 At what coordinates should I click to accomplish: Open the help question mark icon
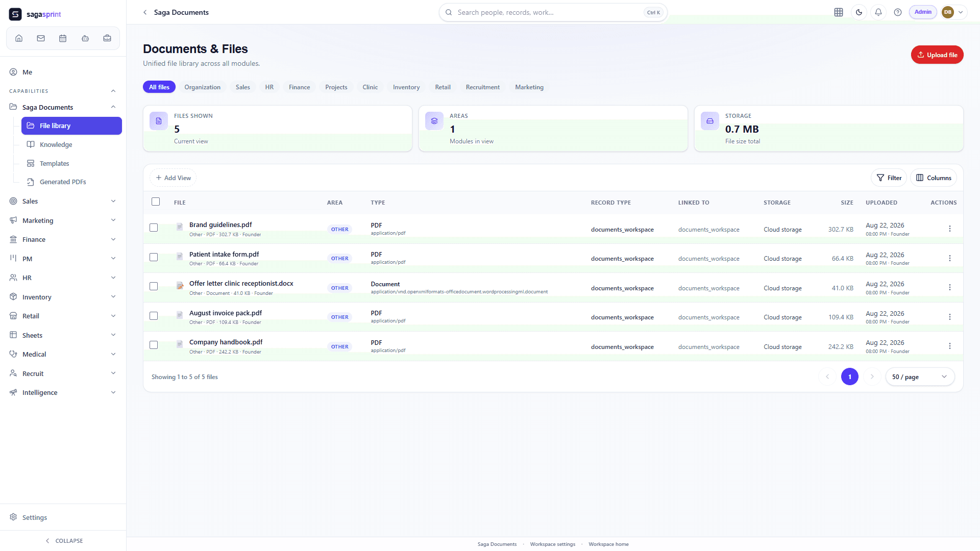(898, 12)
